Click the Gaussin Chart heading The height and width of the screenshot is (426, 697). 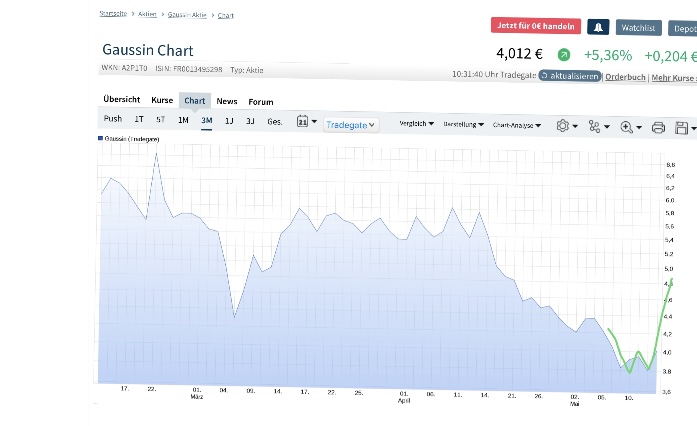coord(148,50)
